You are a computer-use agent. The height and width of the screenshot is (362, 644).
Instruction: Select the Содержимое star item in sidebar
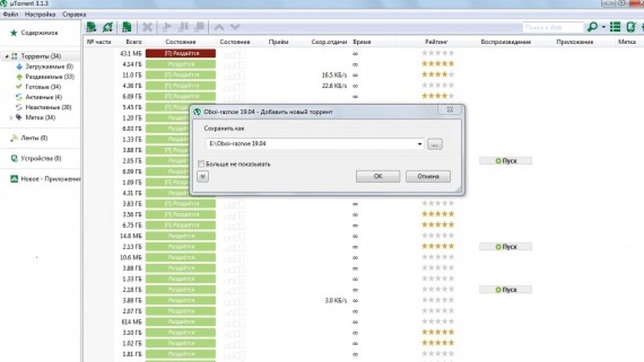[x=39, y=33]
